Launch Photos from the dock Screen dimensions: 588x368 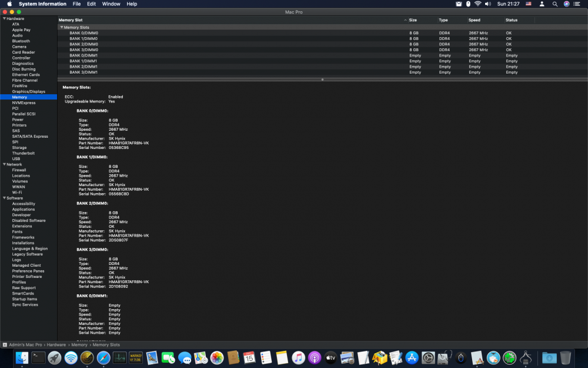[x=217, y=357]
